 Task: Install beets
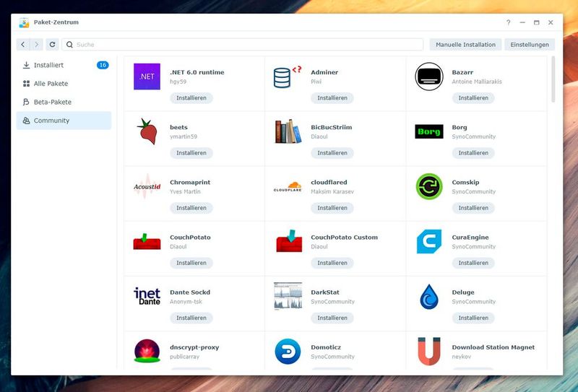coord(191,153)
